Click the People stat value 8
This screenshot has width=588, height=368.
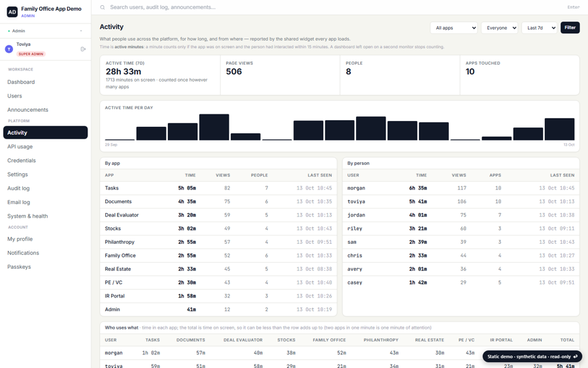(348, 72)
